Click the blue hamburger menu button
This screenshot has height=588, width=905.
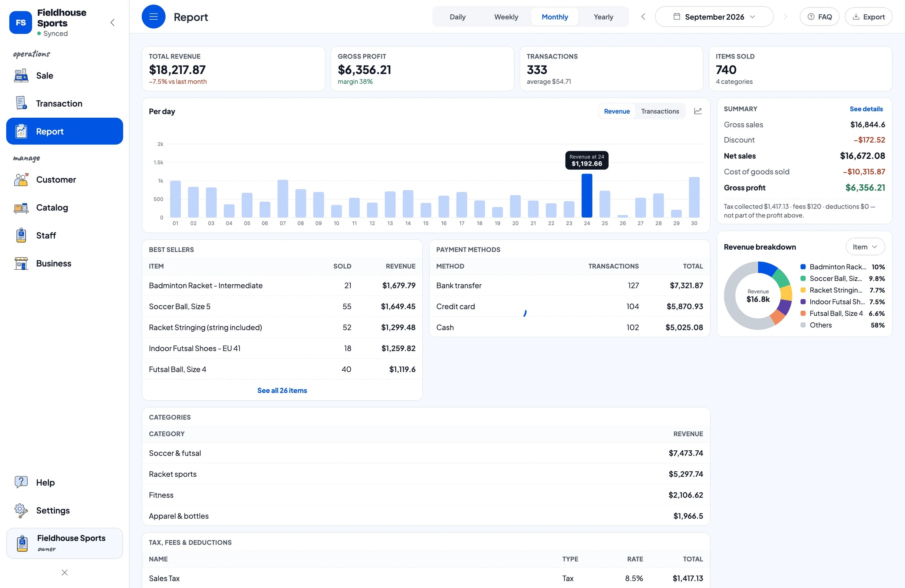click(x=153, y=17)
